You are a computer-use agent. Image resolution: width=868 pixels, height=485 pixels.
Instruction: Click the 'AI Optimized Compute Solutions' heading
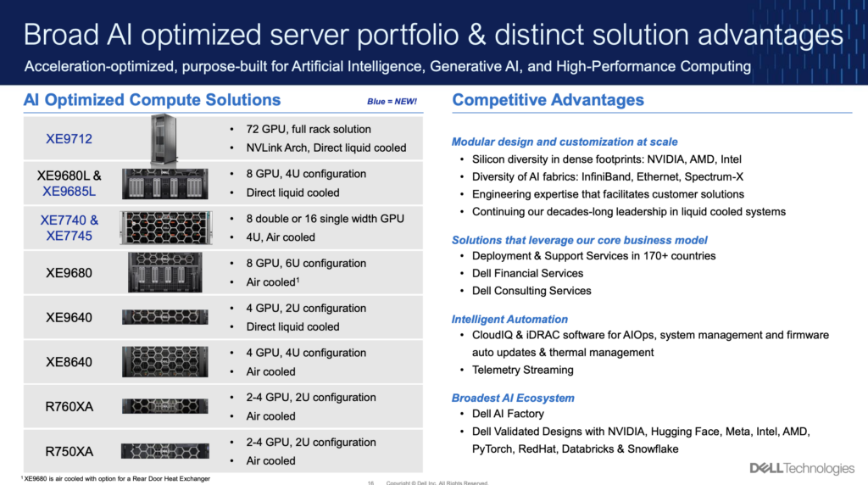(x=152, y=100)
